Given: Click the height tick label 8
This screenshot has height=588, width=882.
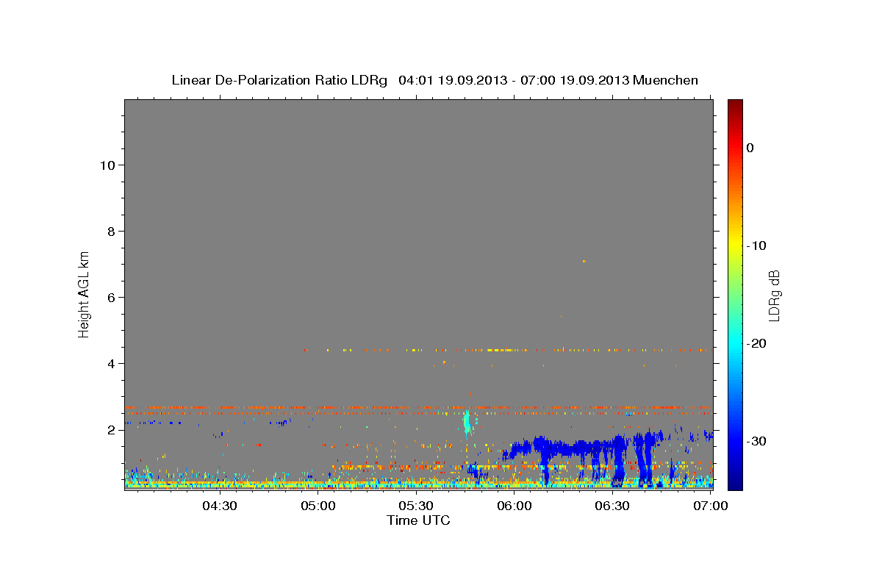Looking at the screenshot, I should pos(111,232).
